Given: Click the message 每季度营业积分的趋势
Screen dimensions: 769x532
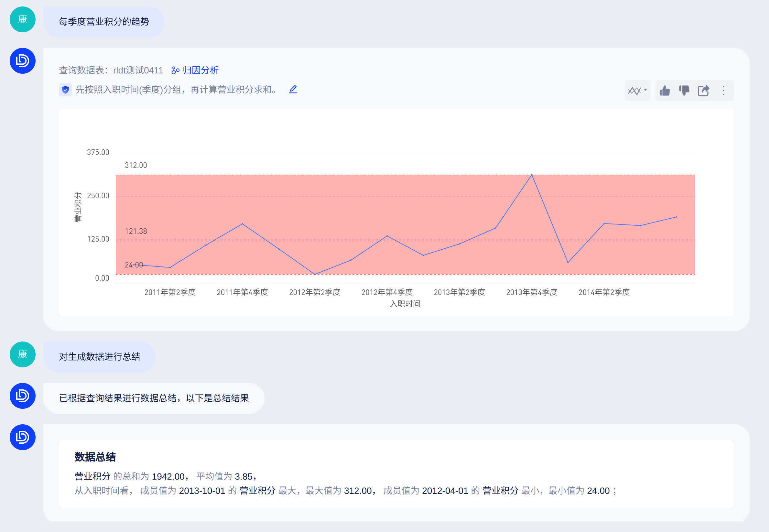Looking at the screenshot, I should click(104, 22).
